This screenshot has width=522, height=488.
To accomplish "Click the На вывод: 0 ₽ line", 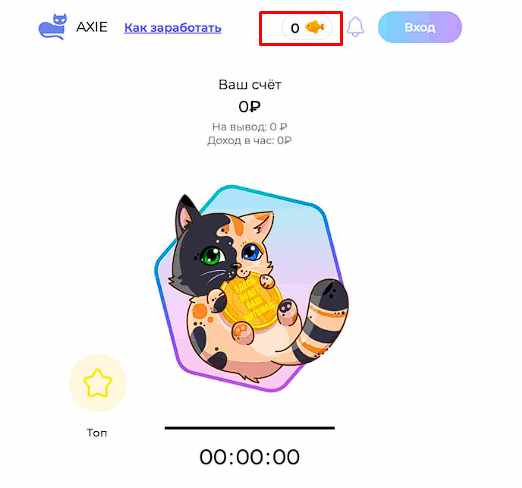I will 250,127.
